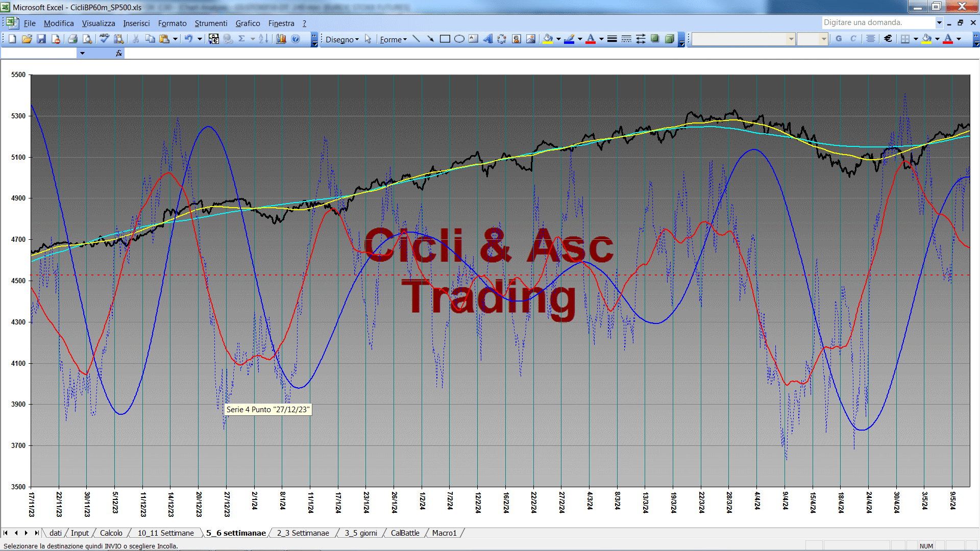The height and width of the screenshot is (551, 980).
Task: Paste from clipboard icon
Action: coord(164,39)
